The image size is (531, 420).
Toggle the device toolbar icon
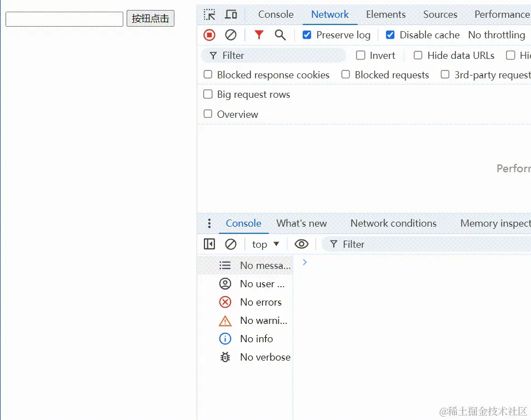231,14
